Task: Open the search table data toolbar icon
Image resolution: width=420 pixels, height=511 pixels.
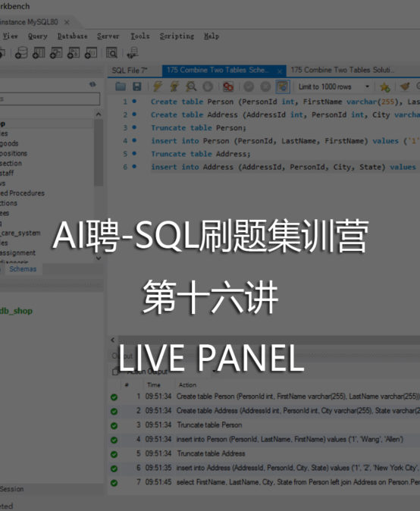Action: point(111,52)
